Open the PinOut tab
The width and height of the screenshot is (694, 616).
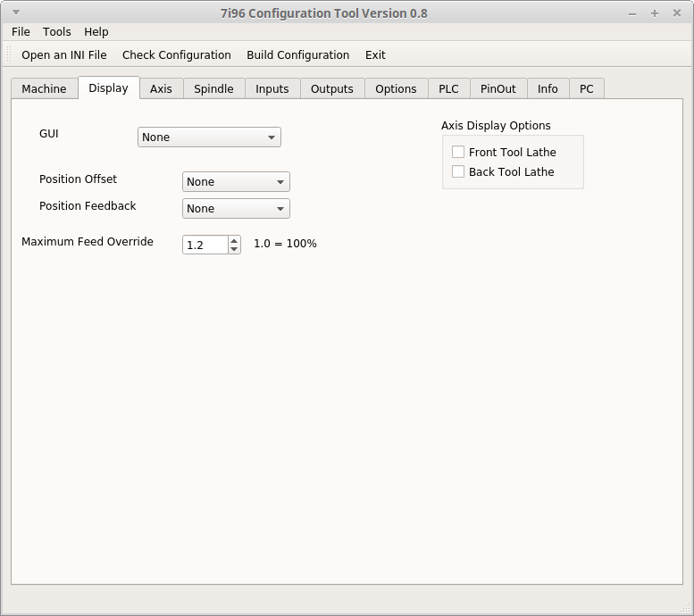pyautogui.click(x=498, y=89)
